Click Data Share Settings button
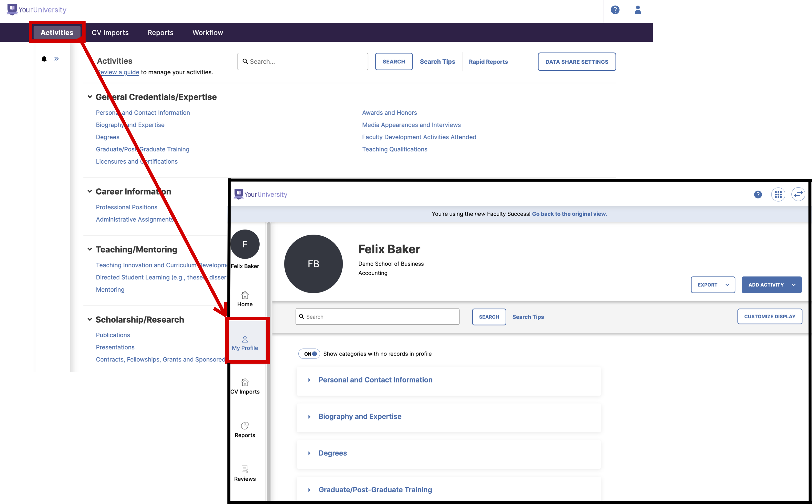812x504 pixels. click(x=577, y=62)
